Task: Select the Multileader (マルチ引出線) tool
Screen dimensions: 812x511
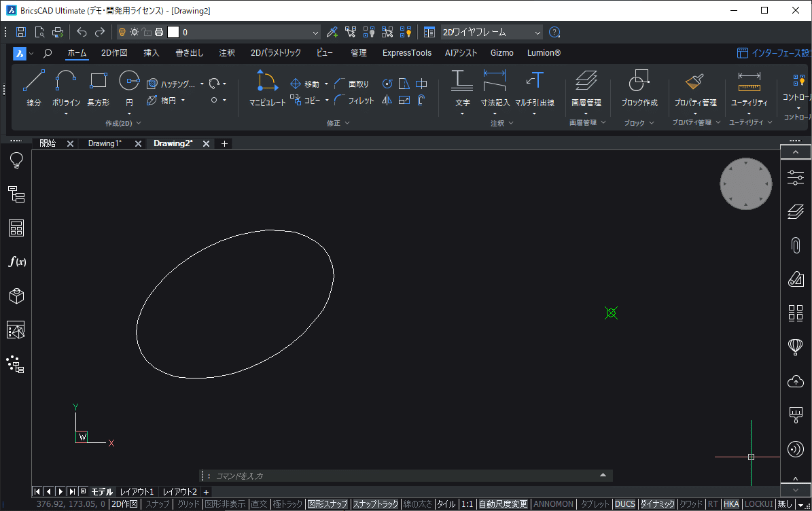Action: click(535, 88)
